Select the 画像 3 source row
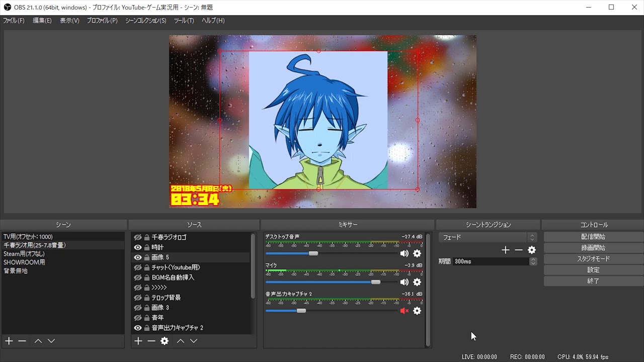The height and width of the screenshot is (362, 644). click(191, 308)
